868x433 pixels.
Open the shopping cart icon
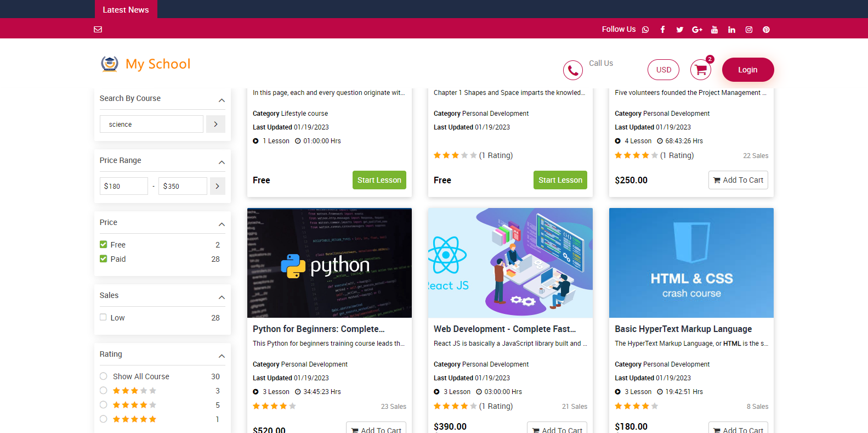pyautogui.click(x=700, y=70)
